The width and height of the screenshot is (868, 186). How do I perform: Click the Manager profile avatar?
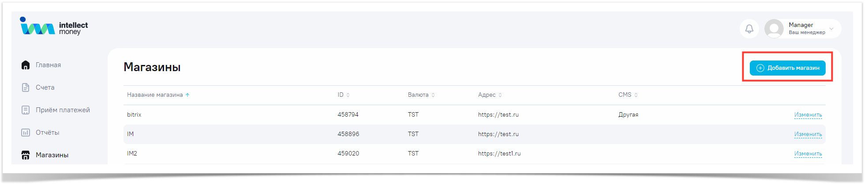coord(774,29)
